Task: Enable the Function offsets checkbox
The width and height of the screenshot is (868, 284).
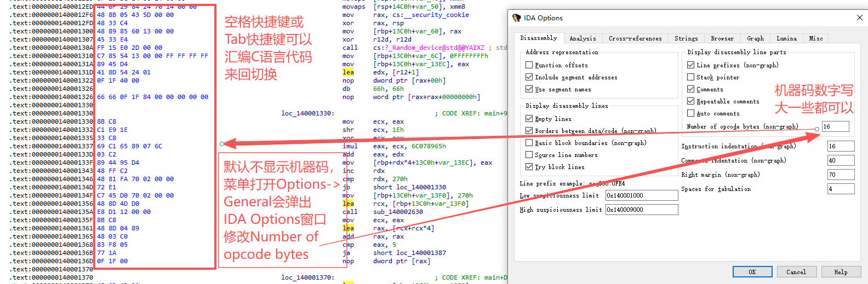Action: click(x=529, y=65)
